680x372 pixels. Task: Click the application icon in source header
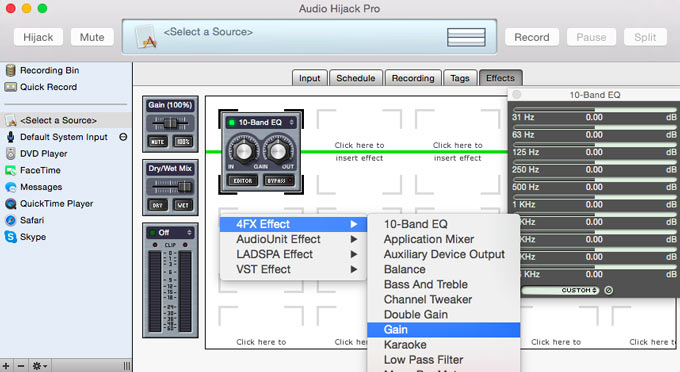pyautogui.click(x=146, y=37)
